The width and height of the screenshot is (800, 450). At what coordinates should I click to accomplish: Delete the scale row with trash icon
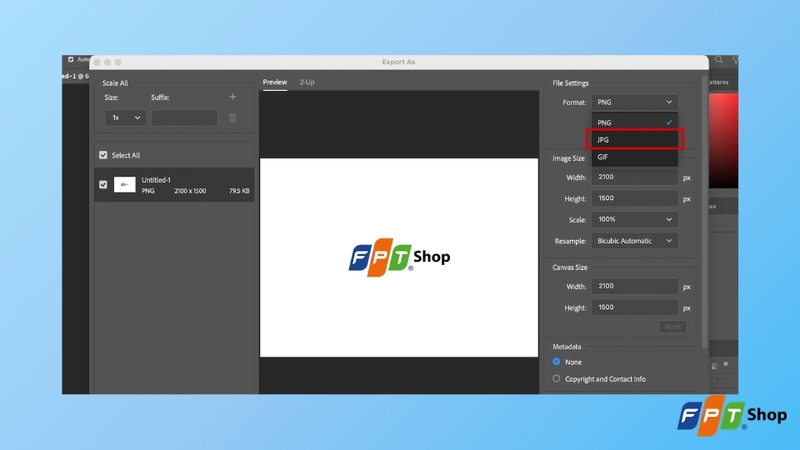(233, 118)
